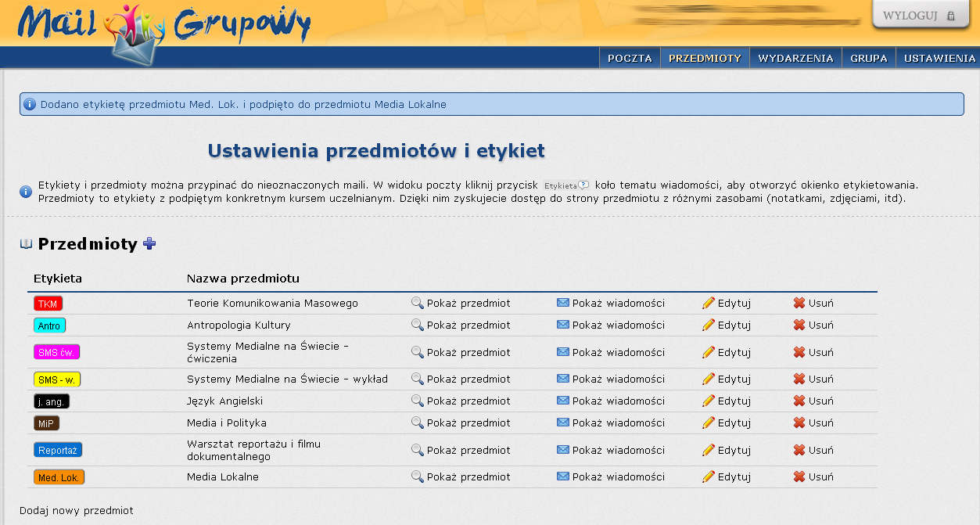980x525 pixels.
Task: Open Ustawienia in the navigation bar
Action: click(939, 58)
